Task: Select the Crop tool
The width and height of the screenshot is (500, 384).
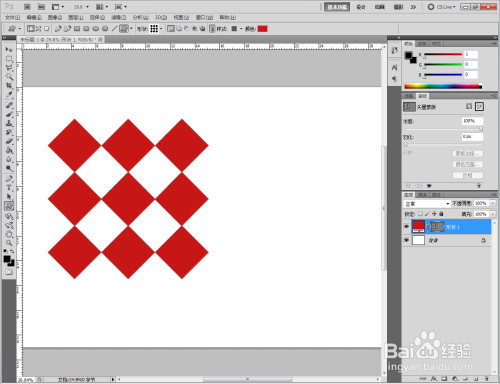Action: [x=9, y=86]
